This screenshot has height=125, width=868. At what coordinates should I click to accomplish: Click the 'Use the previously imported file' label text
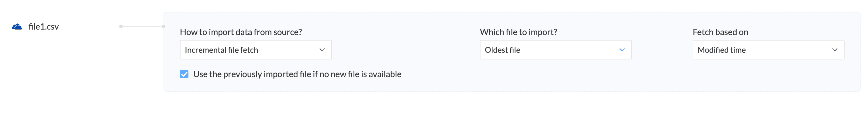click(297, 74)
